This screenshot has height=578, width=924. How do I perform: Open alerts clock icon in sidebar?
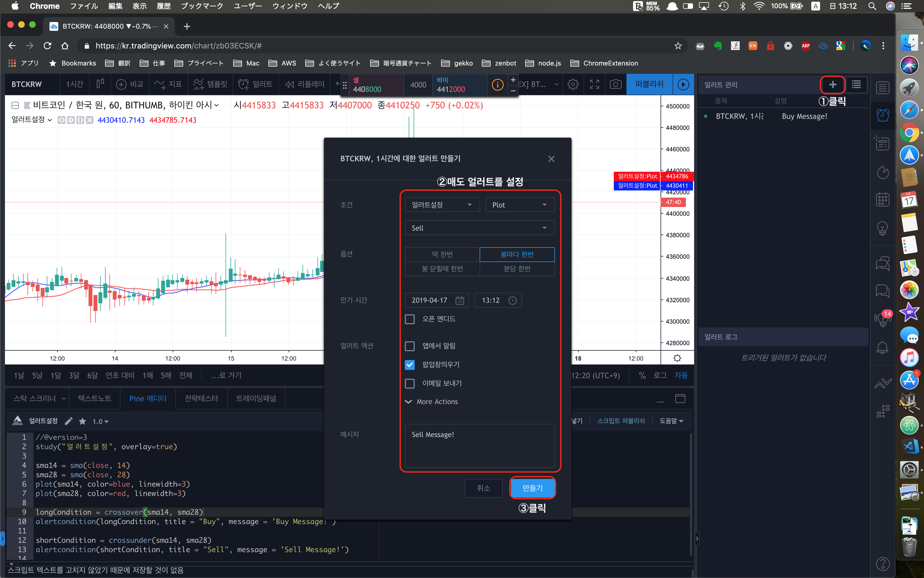point(883,115)
